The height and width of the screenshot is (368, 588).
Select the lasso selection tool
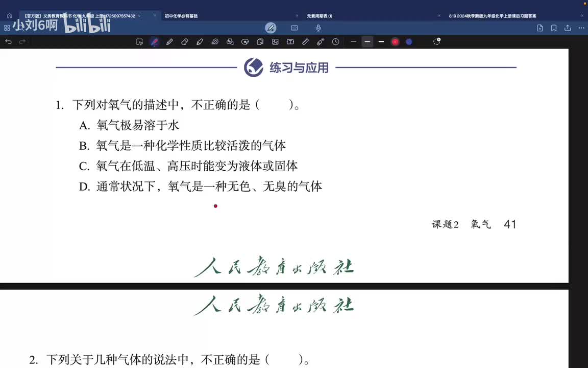click(139, 42)
